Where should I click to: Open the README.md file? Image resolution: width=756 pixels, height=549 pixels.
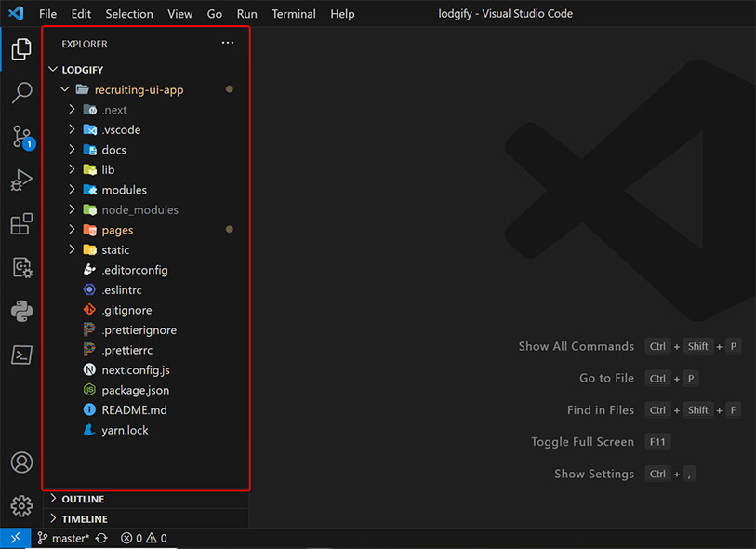point(134,410)
